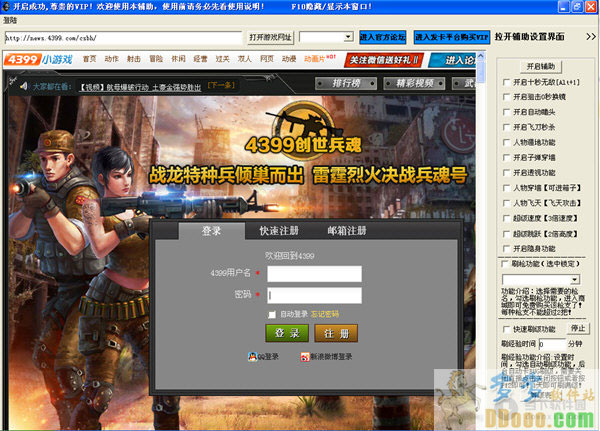Click the 停止 button
This screenshot has width=600, height=431.
tap(578, 329)
